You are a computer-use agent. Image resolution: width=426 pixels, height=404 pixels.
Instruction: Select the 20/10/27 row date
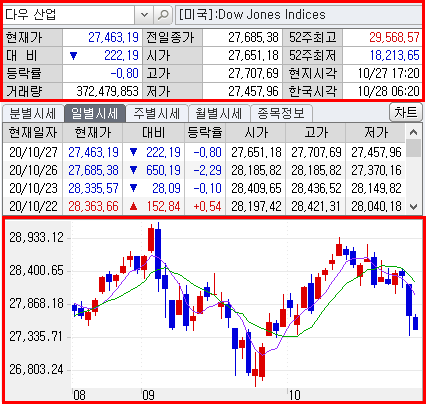[x=33, y=152]
